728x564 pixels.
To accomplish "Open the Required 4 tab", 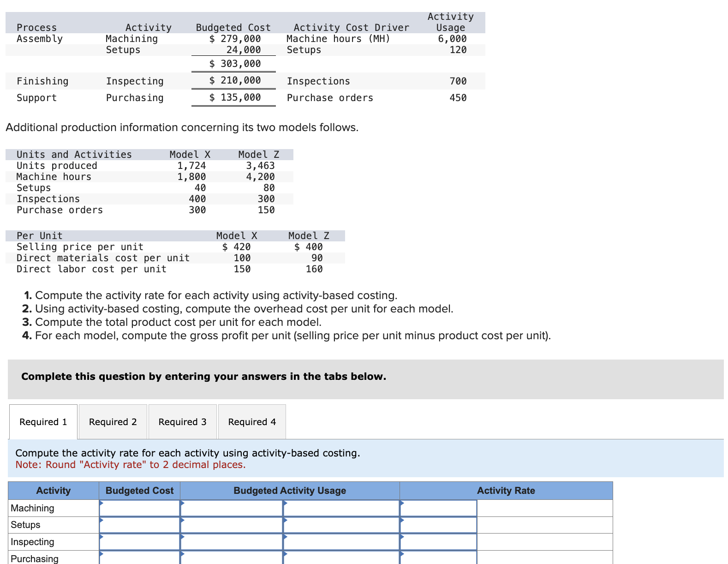I will [252, 422].
